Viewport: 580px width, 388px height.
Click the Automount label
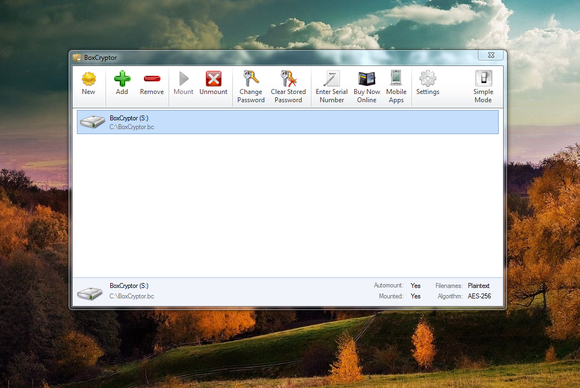388,286
